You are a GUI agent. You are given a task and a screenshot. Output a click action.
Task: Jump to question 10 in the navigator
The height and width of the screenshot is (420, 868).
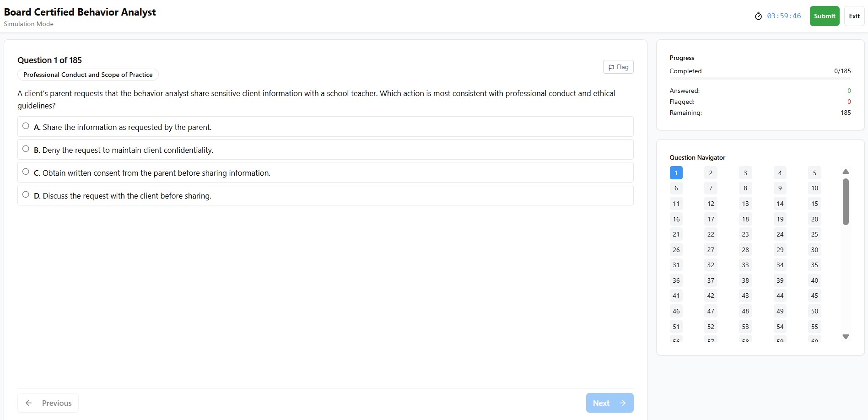[x=814, y=188]
